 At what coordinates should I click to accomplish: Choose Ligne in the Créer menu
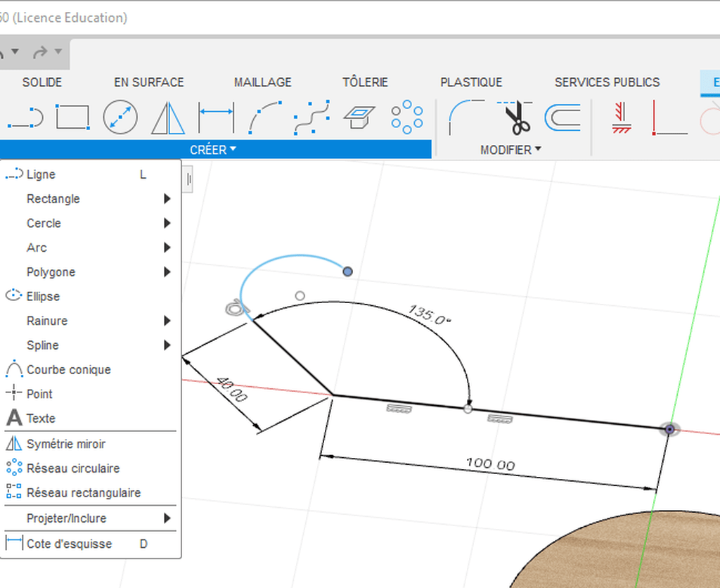(x=91, y=174)
